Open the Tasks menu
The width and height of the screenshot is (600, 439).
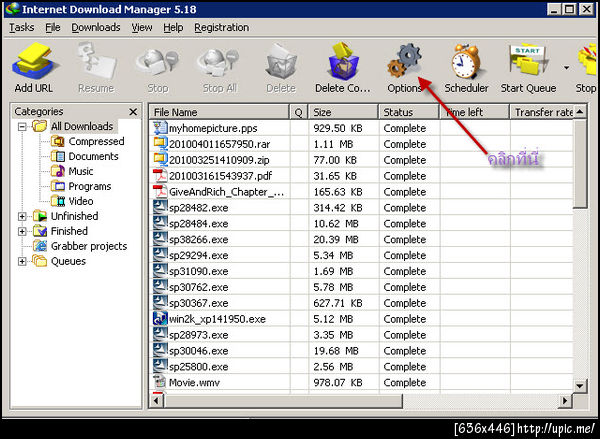21,28
